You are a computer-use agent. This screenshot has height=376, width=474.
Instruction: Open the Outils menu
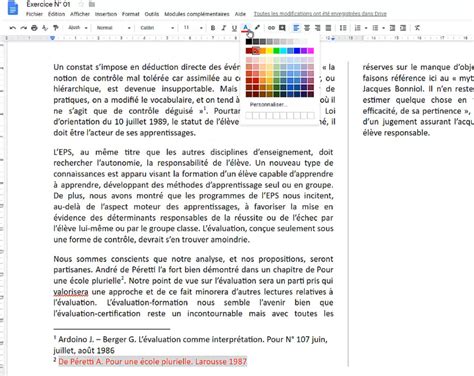152,14
